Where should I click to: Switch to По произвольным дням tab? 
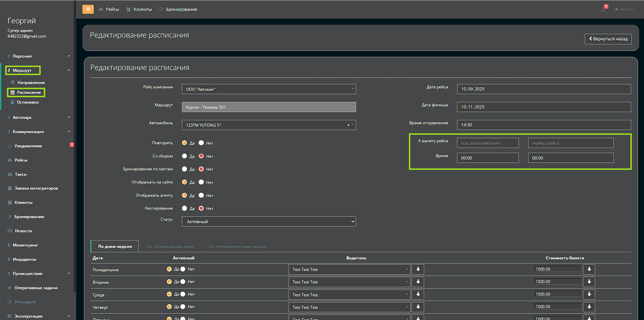click(x=170, y=247)
